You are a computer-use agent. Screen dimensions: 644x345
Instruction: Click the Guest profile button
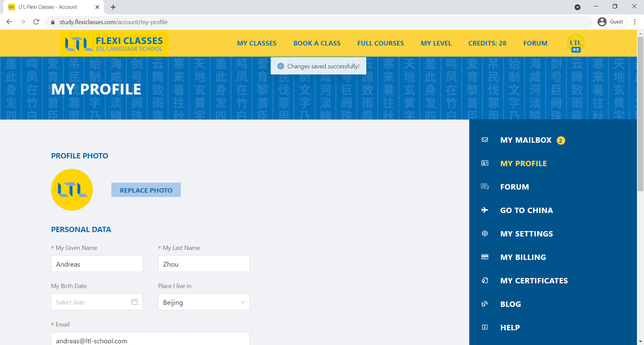pos(612,22)
